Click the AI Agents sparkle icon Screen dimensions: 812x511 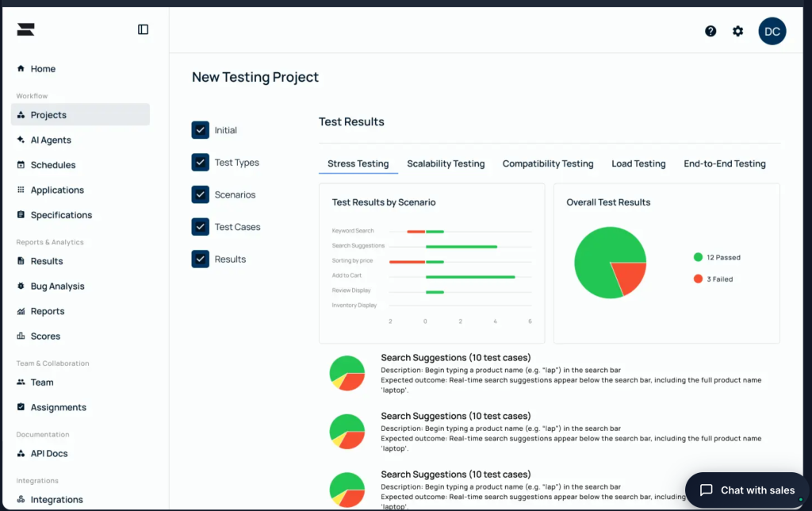coord(21,140)
